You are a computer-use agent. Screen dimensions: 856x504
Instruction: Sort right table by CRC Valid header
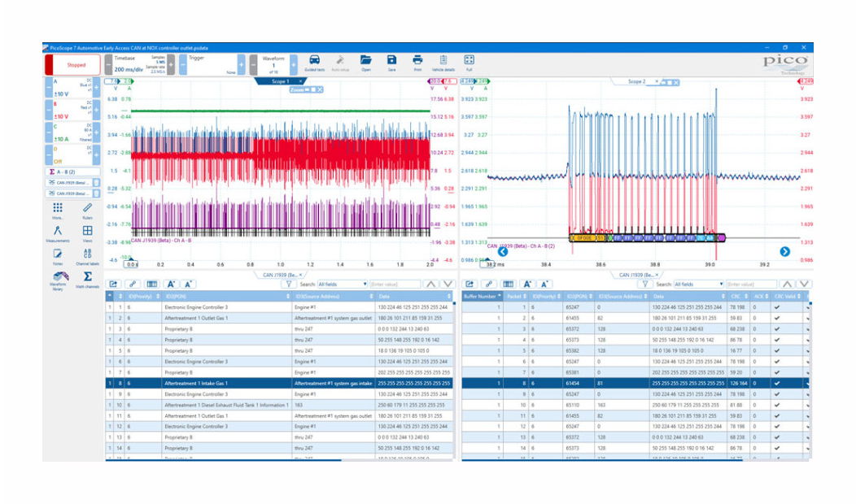point(787,296)
